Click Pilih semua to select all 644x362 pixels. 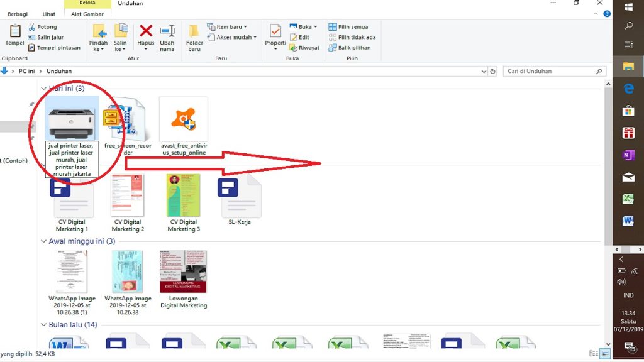pyautogui.click(x=348, y=27)
